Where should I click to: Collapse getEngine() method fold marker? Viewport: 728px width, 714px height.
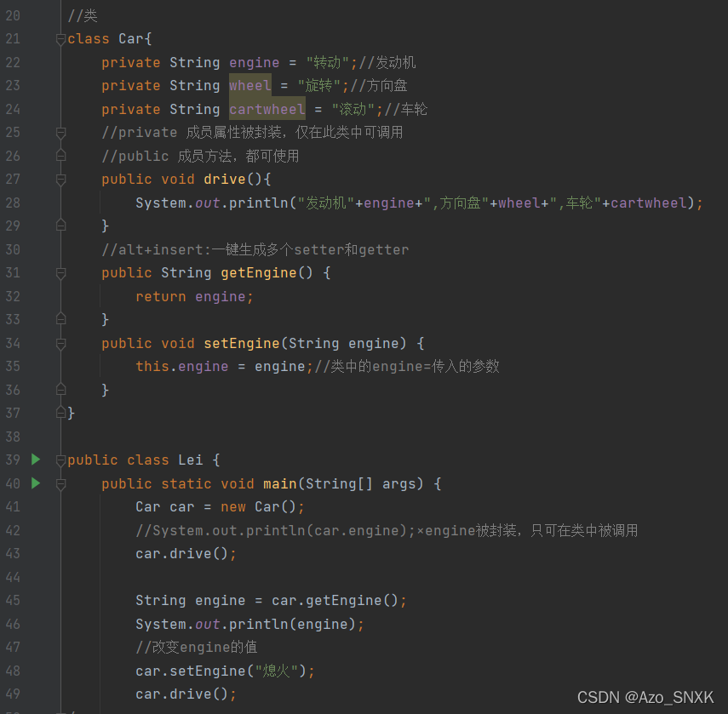60,273
